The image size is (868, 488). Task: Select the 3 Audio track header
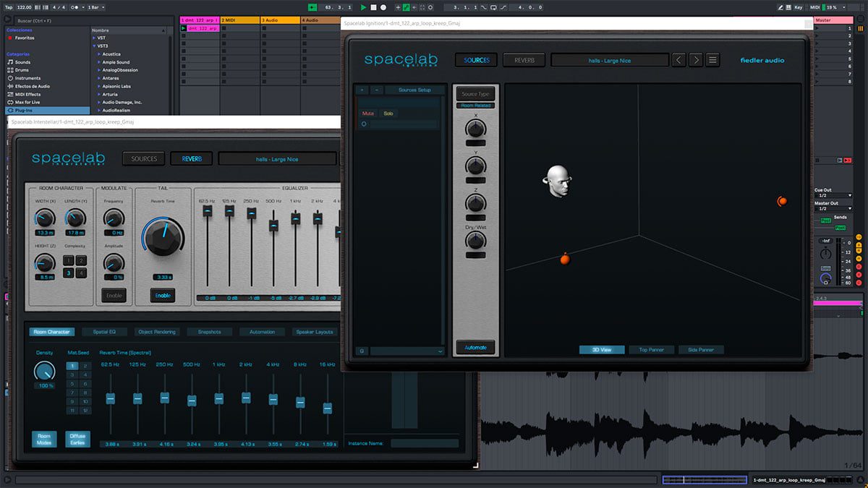(280, 20)
